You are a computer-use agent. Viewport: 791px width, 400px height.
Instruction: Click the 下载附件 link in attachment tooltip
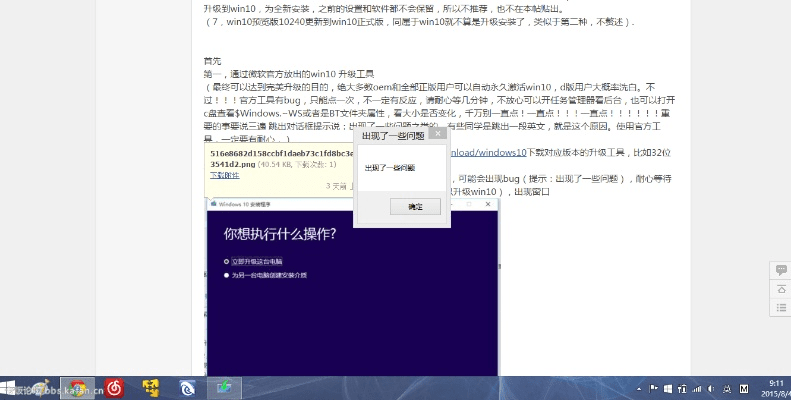click(224, 175)
